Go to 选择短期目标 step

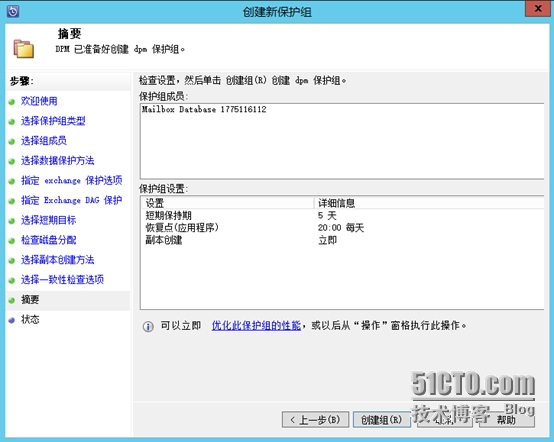pos(48,220)
